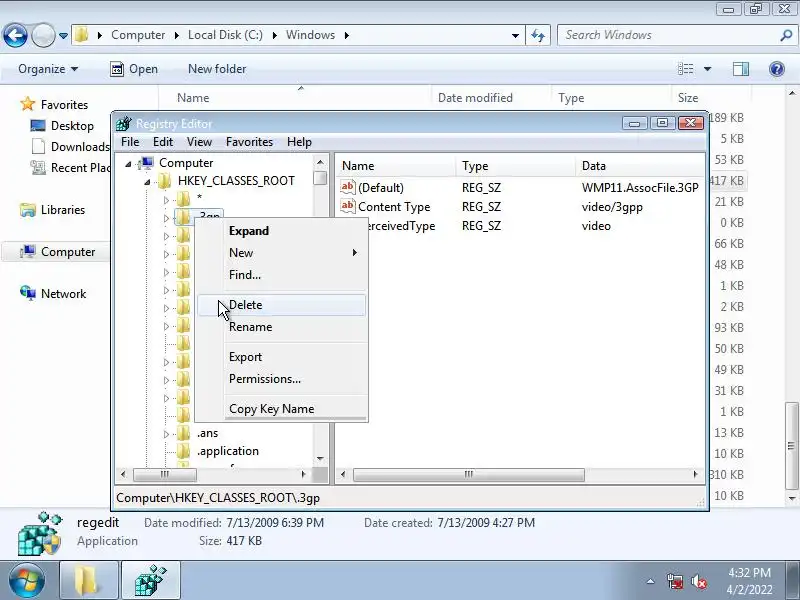The width and height of the screenshot is (800, 600).
Task: Open Registry Editor View menu
Action: 199,142
